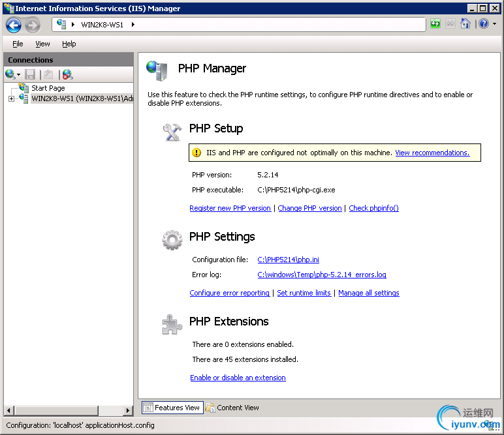This screenshot has width=504, height=435.
Task: Open dropdown arrow next to Help icon
Action: (x=494, y=23)
